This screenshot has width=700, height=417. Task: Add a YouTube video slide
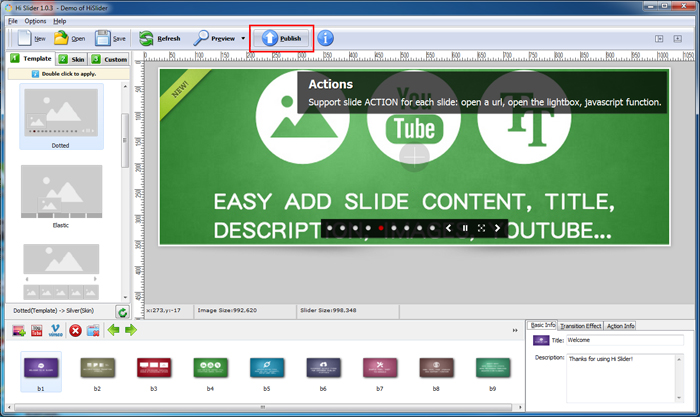pos(37,331)
